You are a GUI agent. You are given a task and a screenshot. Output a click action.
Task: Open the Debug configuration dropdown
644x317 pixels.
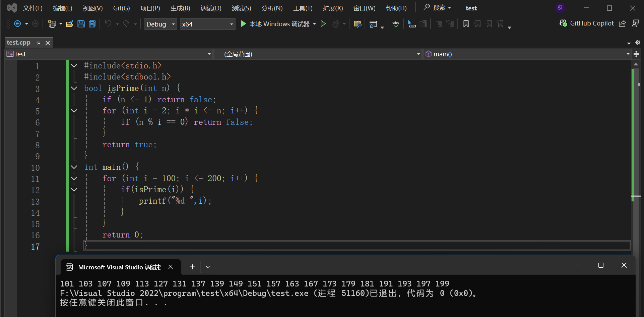point(160,24)
